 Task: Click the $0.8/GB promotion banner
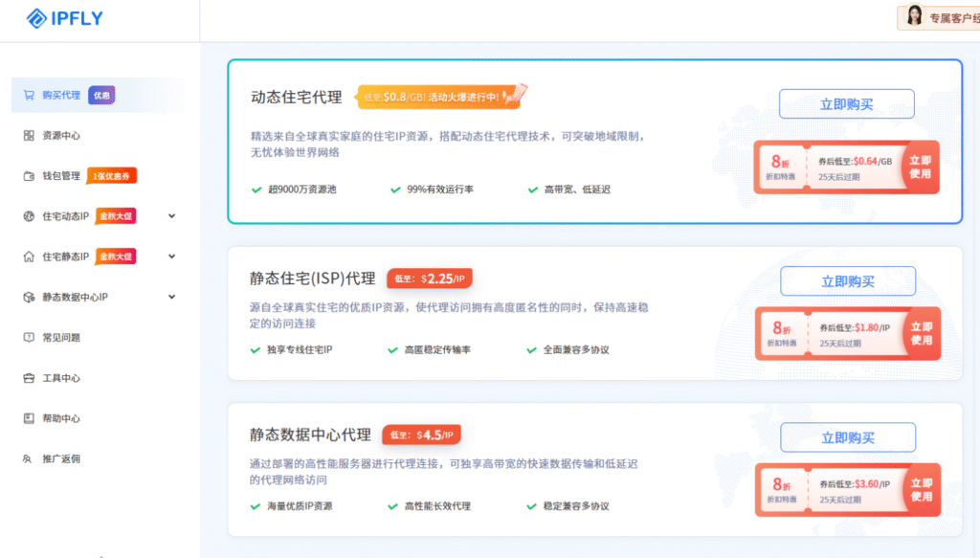pos(441,97)
